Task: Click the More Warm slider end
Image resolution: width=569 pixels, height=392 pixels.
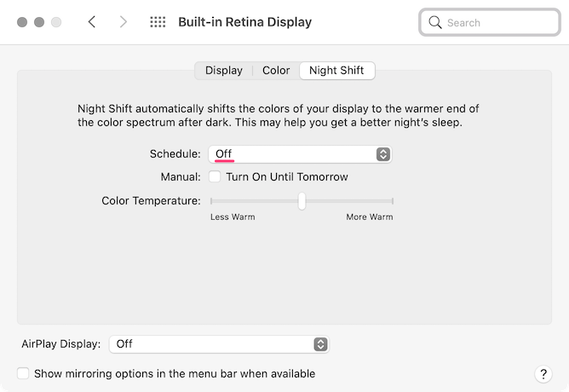Action: [392, 201]
